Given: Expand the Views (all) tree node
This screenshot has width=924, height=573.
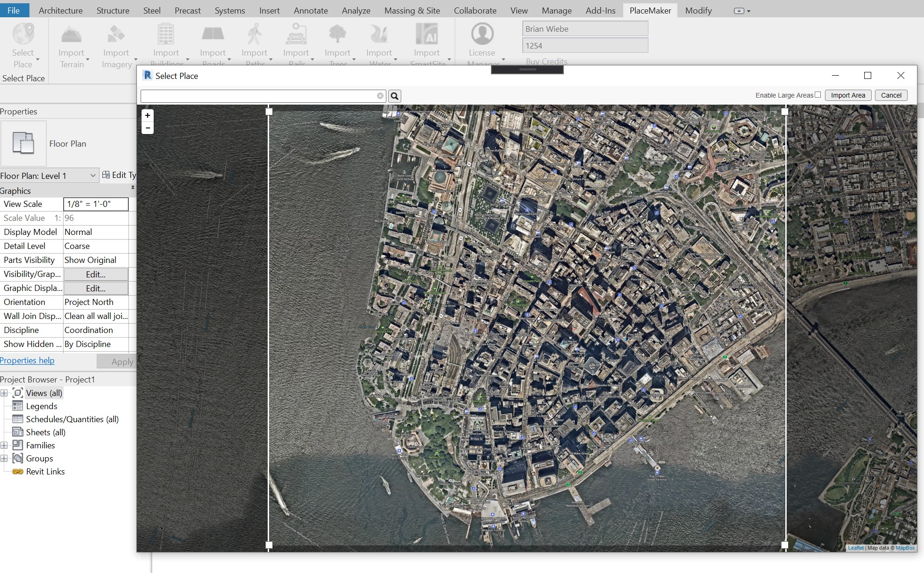Looking at the screenshot, I should tap(4, 393).
